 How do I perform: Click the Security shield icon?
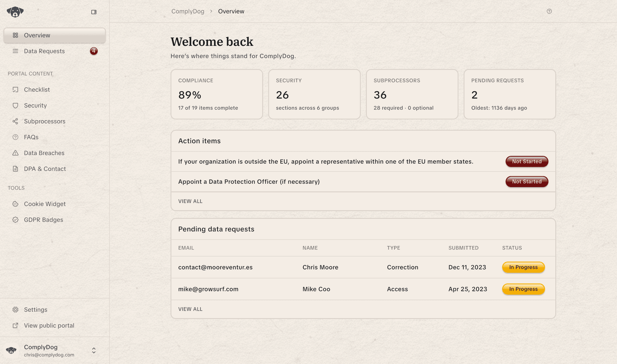15,105
